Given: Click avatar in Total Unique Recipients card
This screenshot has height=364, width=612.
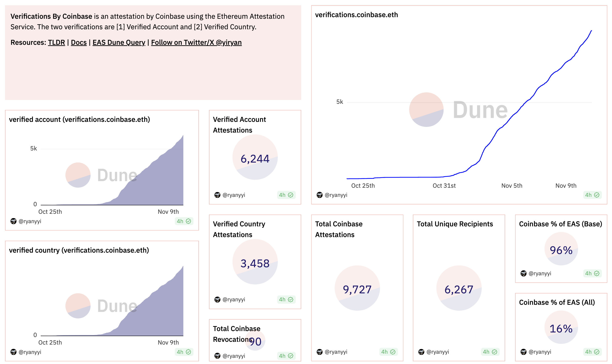Looking at the screenshot, I should point(421,351).
